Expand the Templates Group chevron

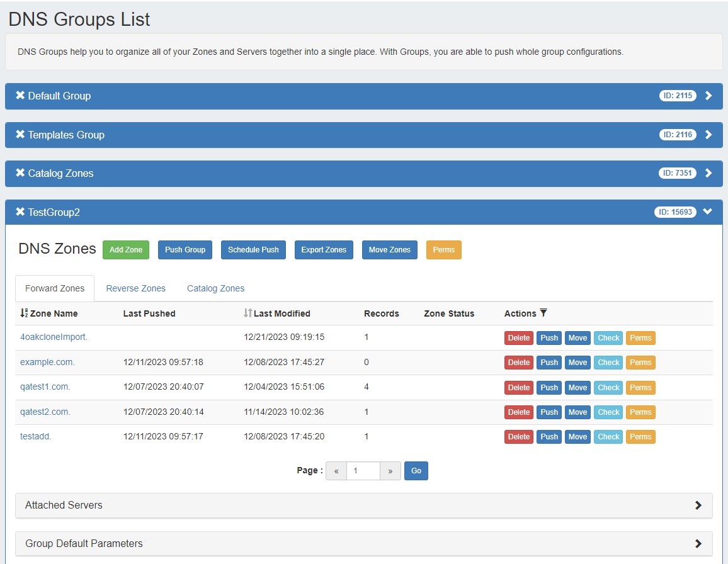point(708,135)
